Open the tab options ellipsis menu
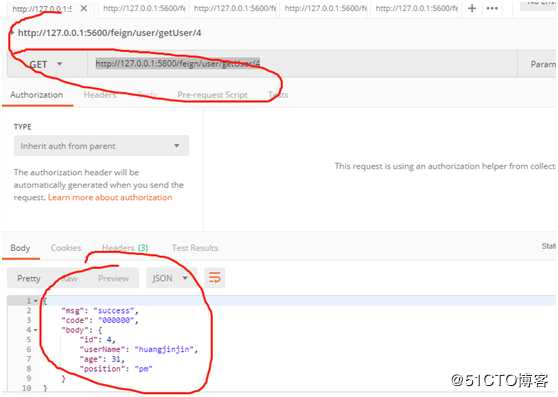Viewport: 558px width, 397px height. click(492, 8)
